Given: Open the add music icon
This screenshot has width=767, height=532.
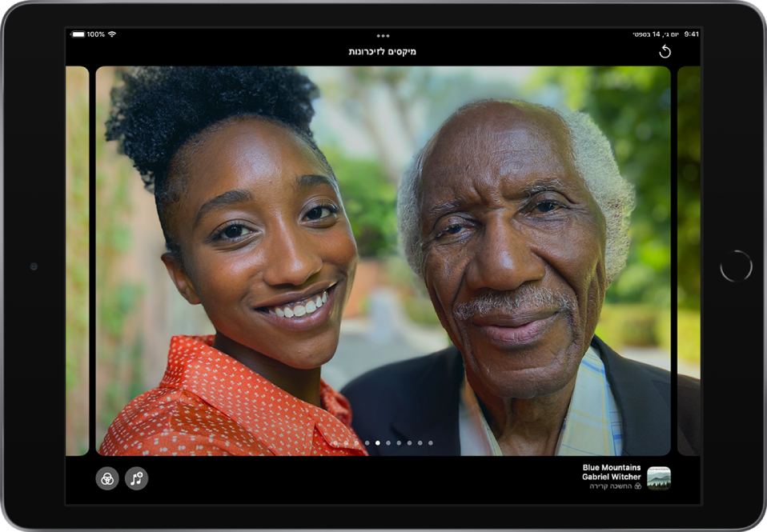Looking at the screenshot, I should pyautogui.click(x=136, y=478).
